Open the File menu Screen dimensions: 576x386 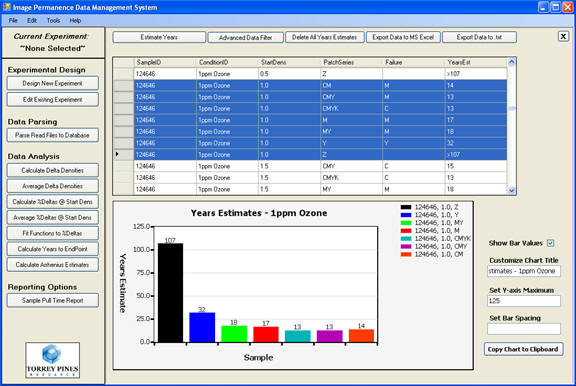click(x=13, y=21)
